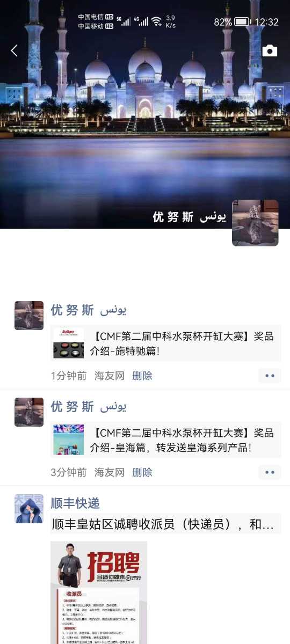Tap the back arrow icon
Viewport: 290px width, 644px height.
(x=15, y=51)
